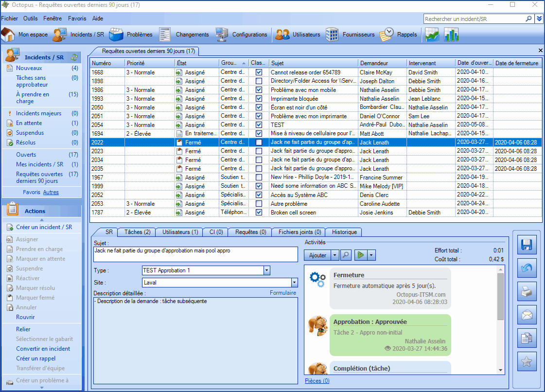Screen dimensions: 545x392
Task: Toggle the checkbox for request 1787
Action: coord(259,213)
